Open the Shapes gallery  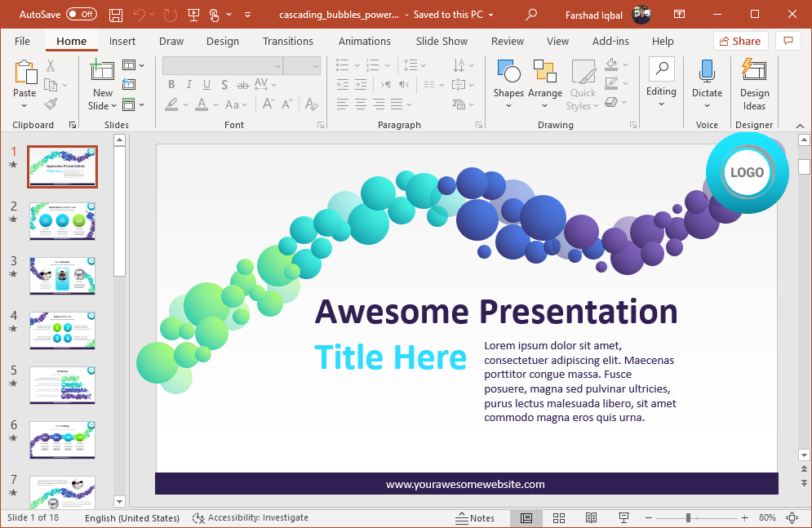(x=508, y=79)
